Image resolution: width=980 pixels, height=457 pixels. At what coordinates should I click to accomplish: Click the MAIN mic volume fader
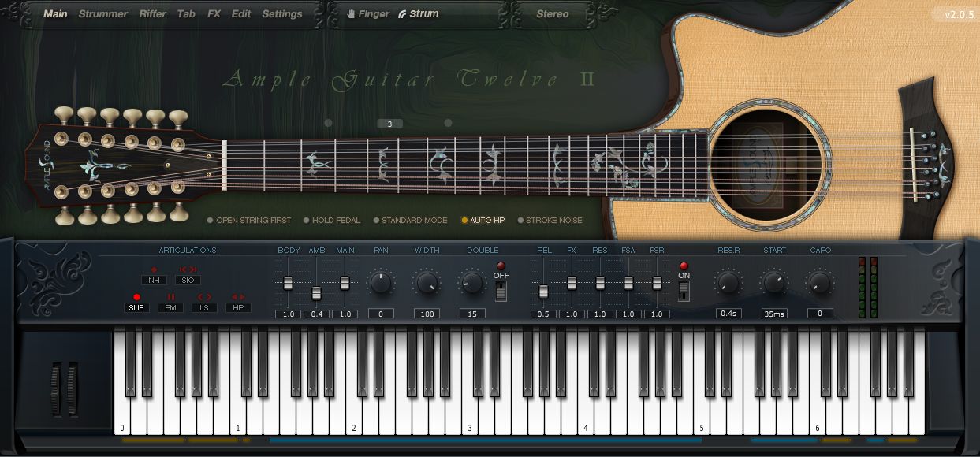coord(345,283)
